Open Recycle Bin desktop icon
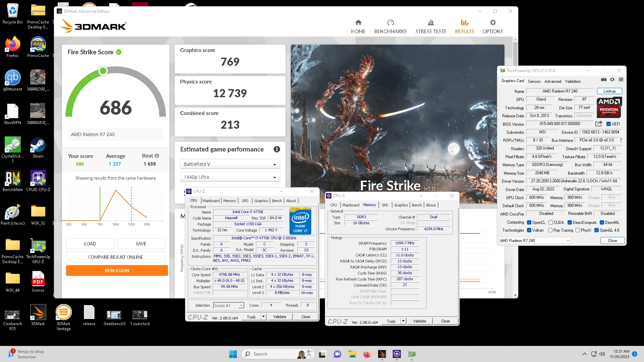This screenshot has height=362, width=644. click(x=13, y=14)
